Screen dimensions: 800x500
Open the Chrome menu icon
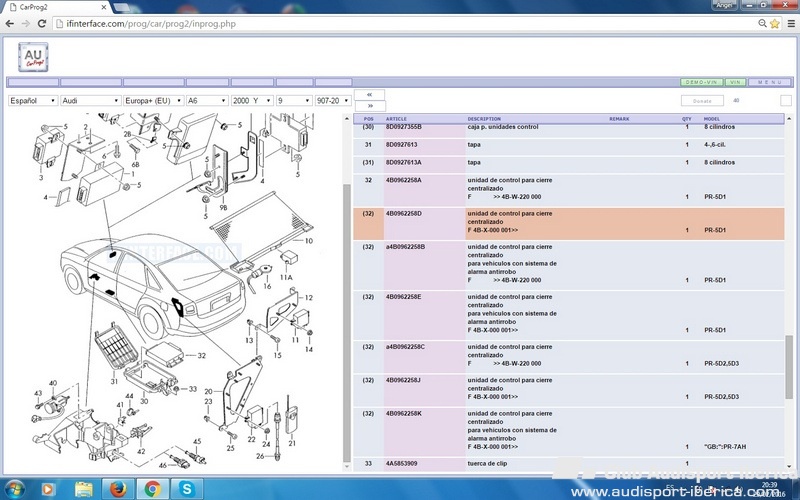791,23
